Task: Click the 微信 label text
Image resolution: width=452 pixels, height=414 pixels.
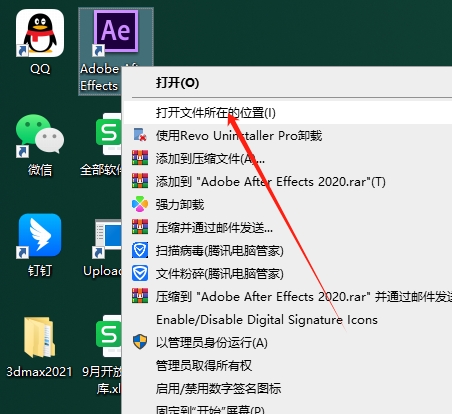Action: [x=40, y=170]
